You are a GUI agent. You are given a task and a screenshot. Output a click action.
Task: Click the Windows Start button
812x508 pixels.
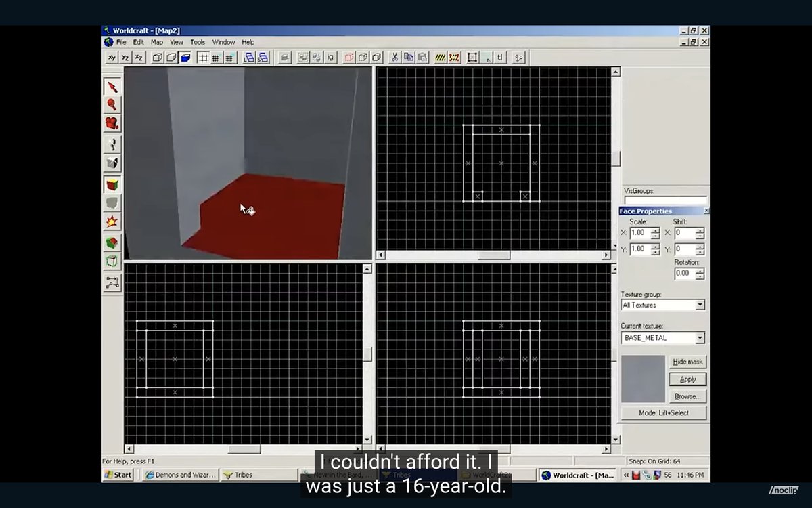[118, 475]
